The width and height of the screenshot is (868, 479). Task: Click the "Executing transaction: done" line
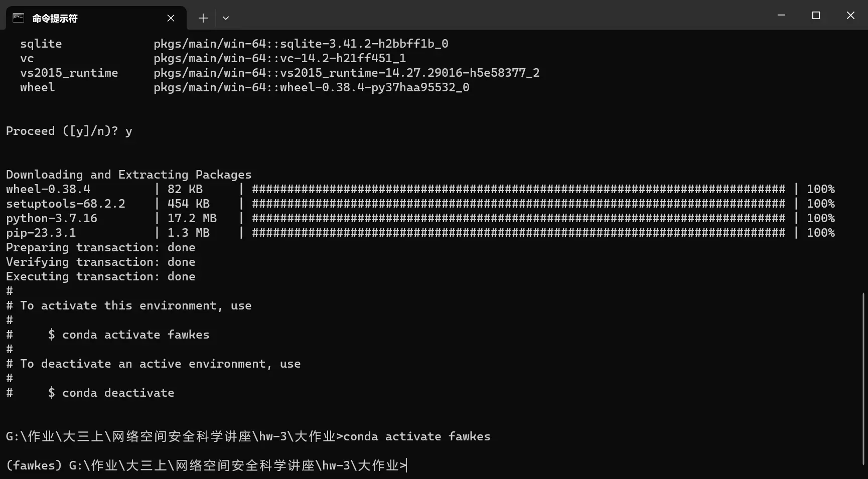pyautogui.click(x=100, y=277)
